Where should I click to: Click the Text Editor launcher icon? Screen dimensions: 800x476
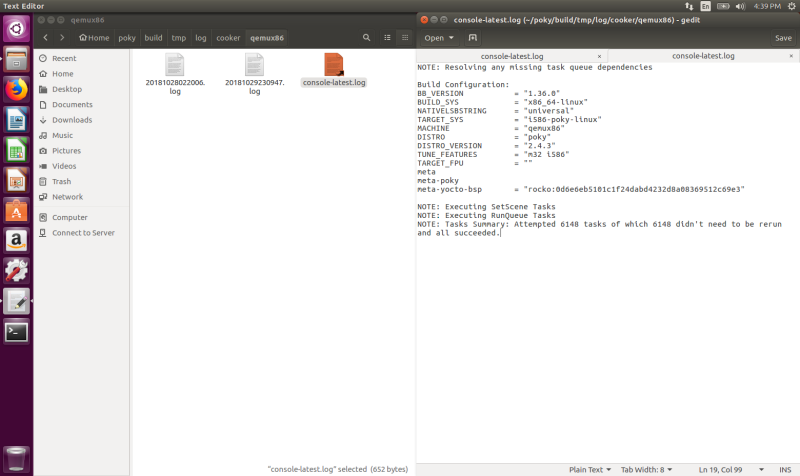coord(16,301)
